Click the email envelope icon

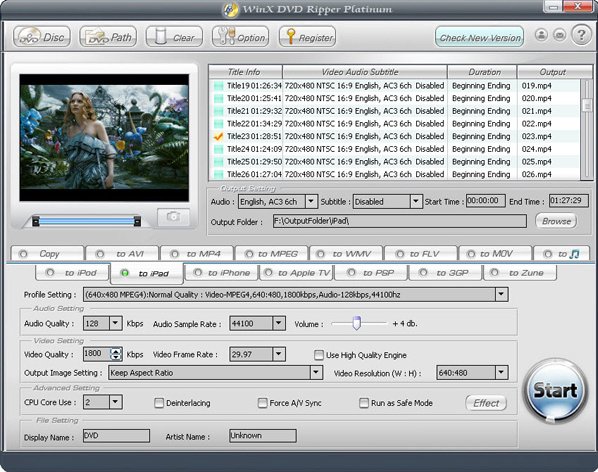(559, 35)
